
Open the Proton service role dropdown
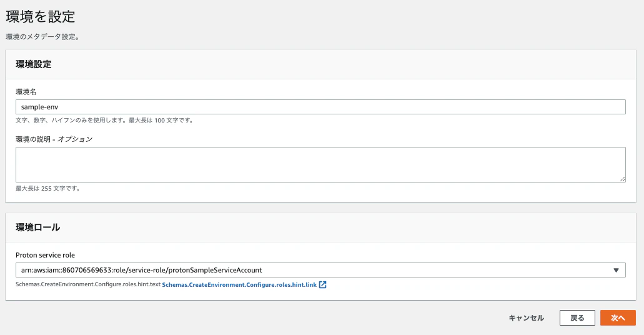(320, 270)
